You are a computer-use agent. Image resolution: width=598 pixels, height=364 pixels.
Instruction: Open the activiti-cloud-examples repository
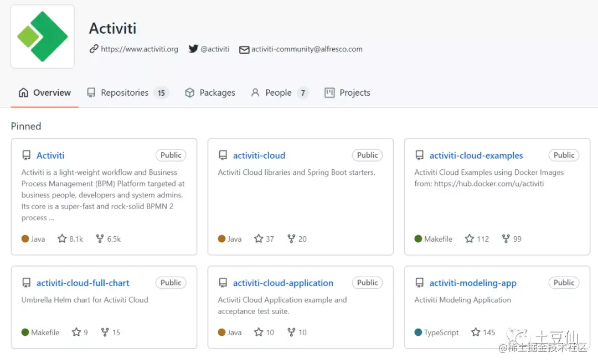click(x=476, y=155)
